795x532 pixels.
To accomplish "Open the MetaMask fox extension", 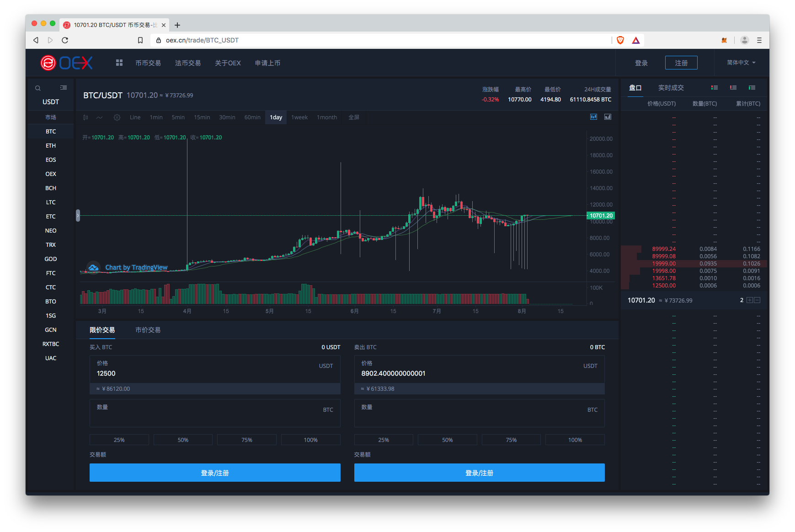I will 724,40.
